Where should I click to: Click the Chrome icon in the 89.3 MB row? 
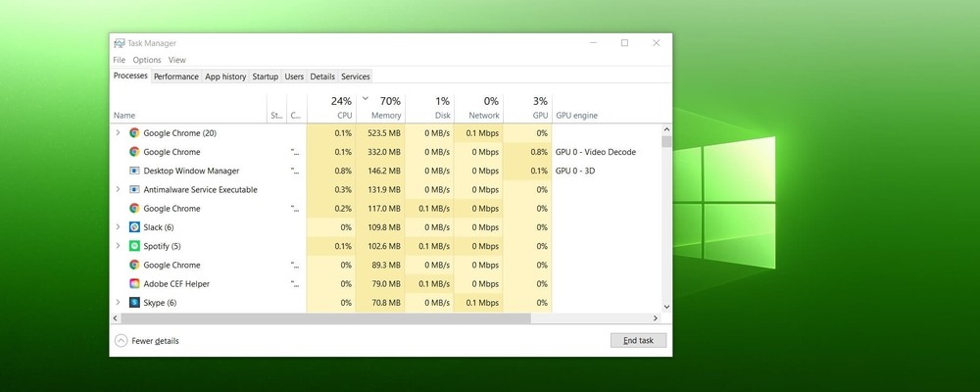pyautogui.click(x=134, y=265)
